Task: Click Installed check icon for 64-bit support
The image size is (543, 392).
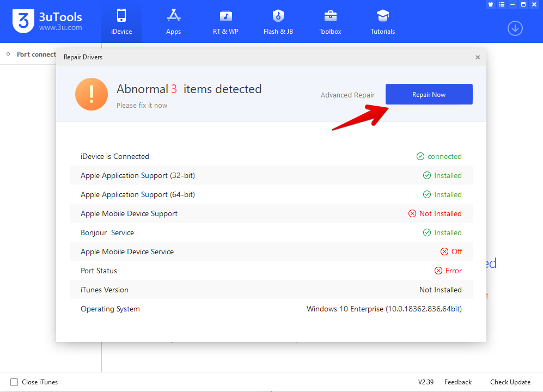Action: pyautogui.click(x=426, y=194)
